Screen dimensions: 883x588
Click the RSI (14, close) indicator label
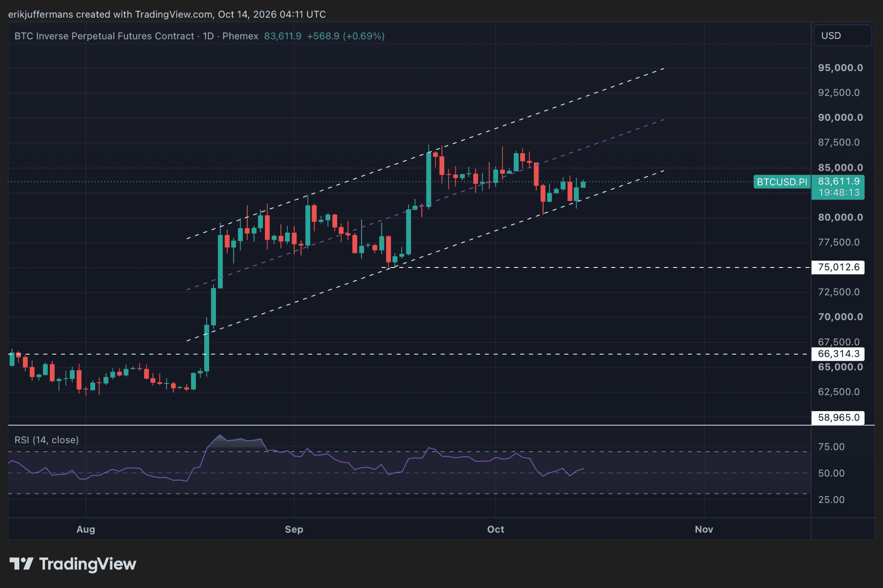[47, 440]
